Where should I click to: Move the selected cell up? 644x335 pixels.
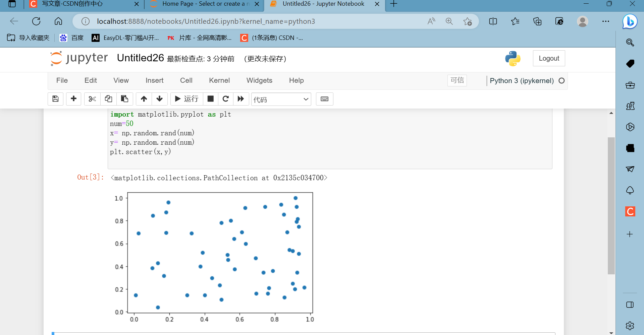[x=144, y=99]
